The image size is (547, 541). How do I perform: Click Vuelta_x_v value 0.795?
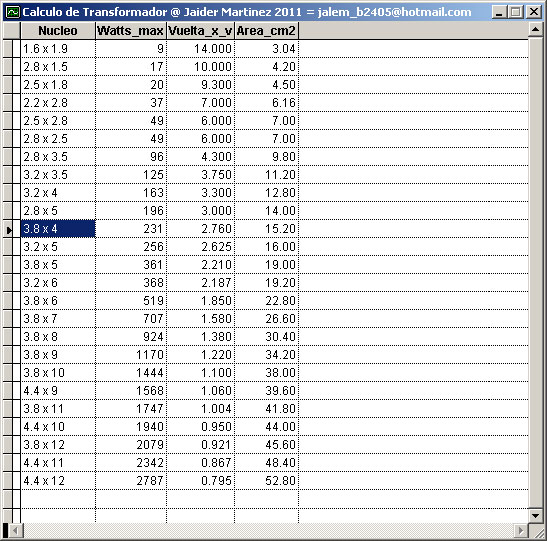coord(201,481)
